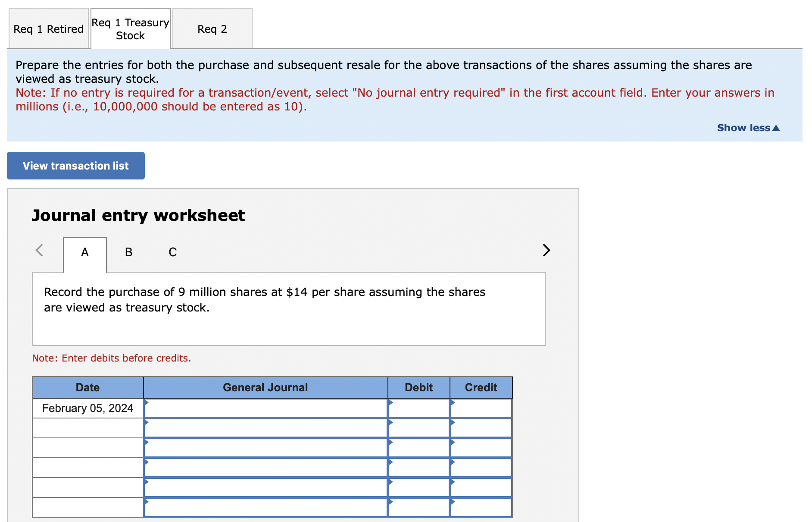This screenshot has height=522, width=812.
Task: Click Credit field in third row
Action: coord(481,448)
